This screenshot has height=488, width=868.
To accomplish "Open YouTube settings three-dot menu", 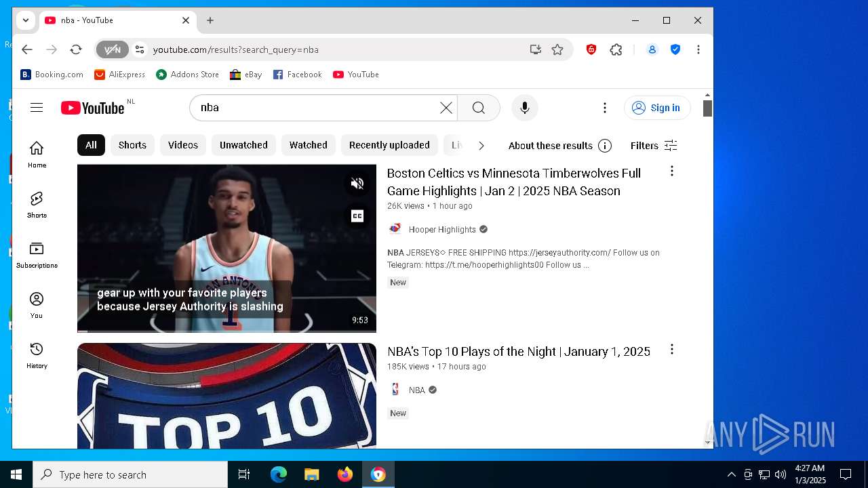I will (x=605, y=108).
